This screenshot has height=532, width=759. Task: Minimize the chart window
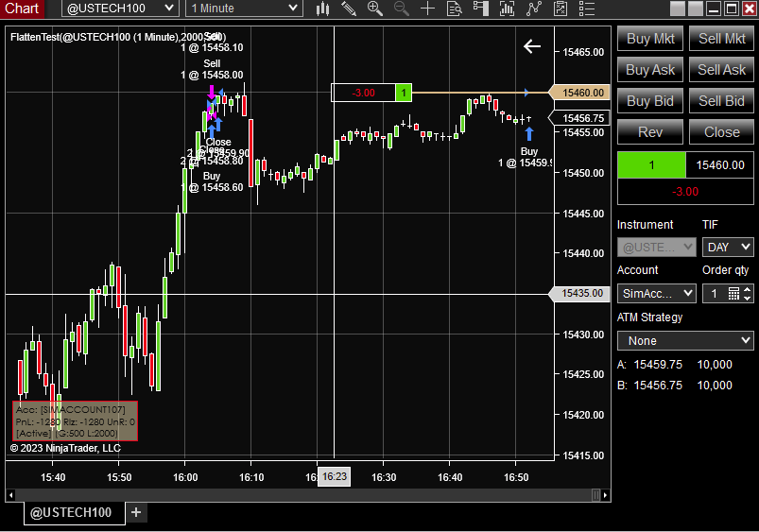(714, 9)
